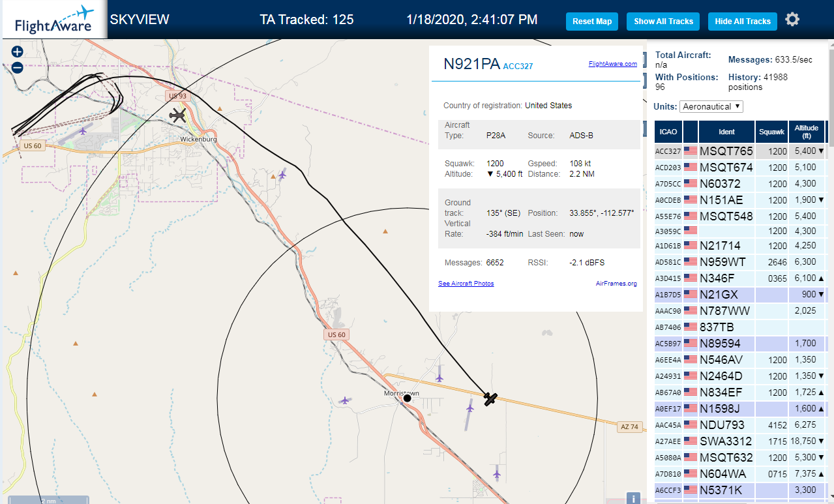Select the MSQT632 aircraft row
Image resolution: width=834 pixels, height=504 pixels.
point(741,457)
